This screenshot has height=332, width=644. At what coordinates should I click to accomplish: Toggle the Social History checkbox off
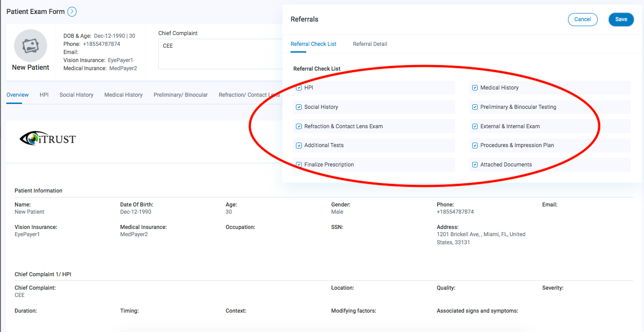tap(299, 107)
